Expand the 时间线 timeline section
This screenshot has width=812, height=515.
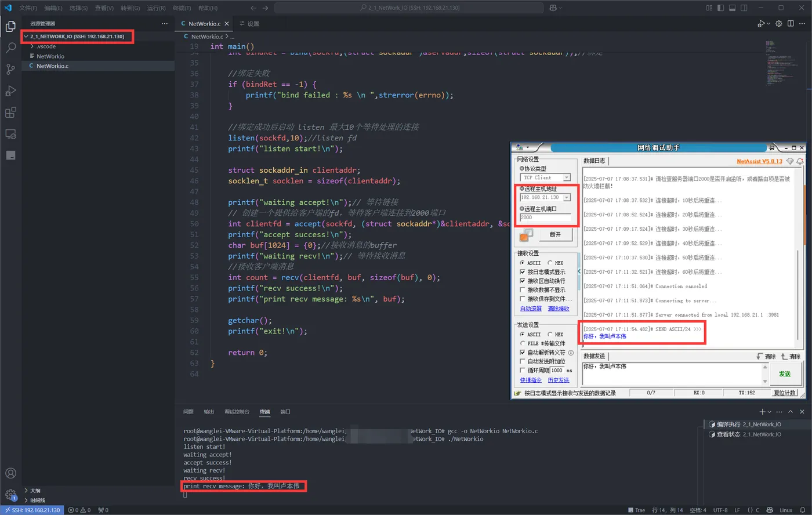[x=26, y=500]
